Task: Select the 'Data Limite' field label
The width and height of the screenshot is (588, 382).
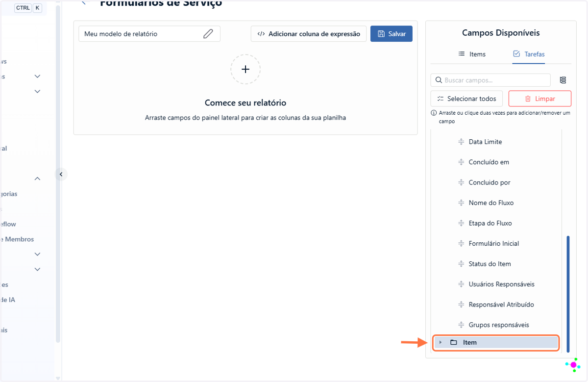Action: 485,142
